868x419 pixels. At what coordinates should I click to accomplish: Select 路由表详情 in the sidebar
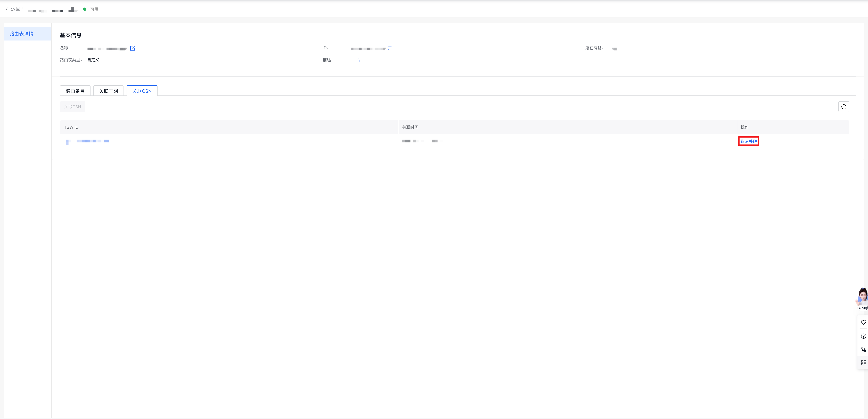point(22,34)
